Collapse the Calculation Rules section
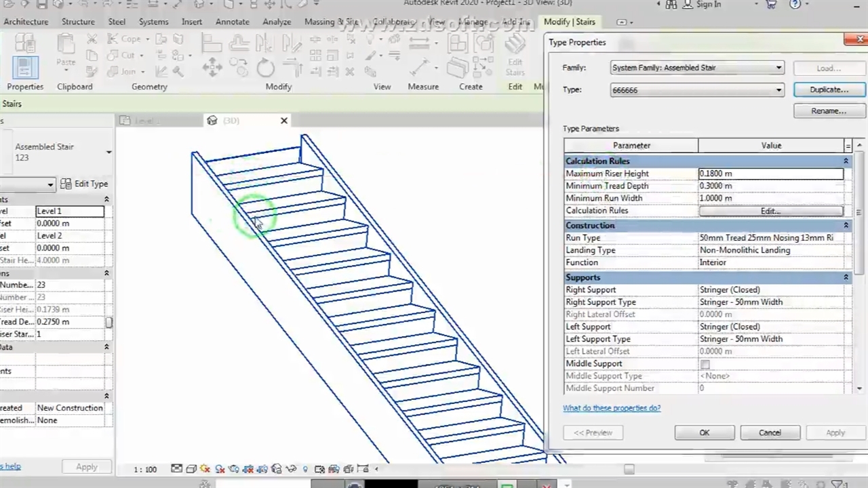The image size is (868, 488). click(846, 161)
